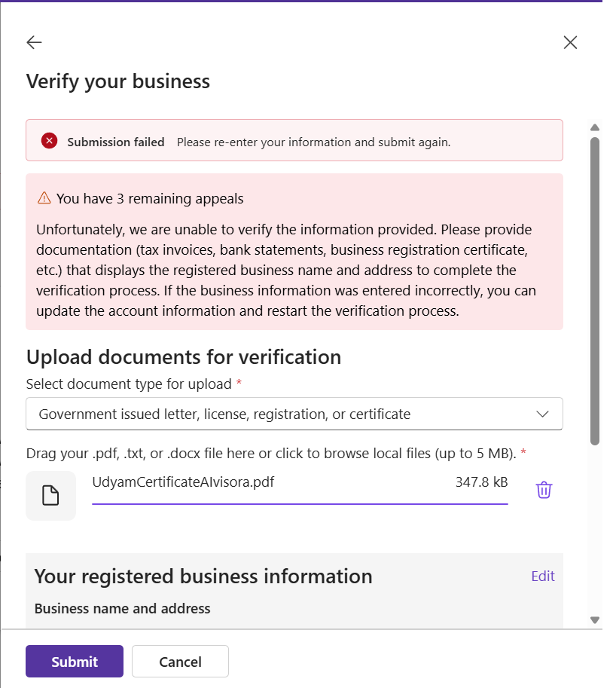Click the uploaded document file icon
Image resolution: width=616 pixels, height=688 pixels.
click(x=50, y=495)
